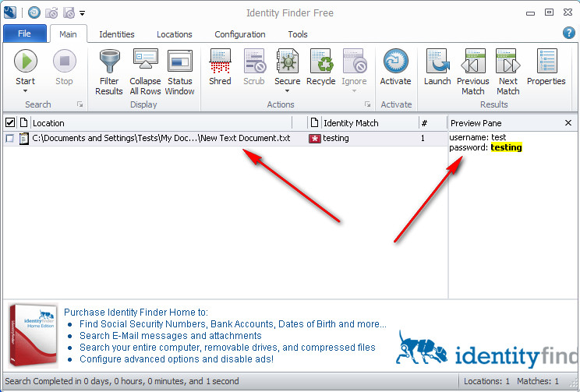
Task: Click the Matches: 1 status entry
Action: point(538,381)
